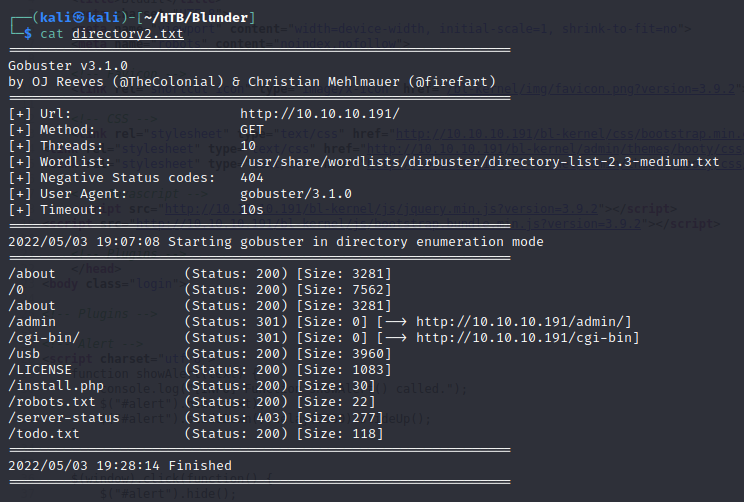Viewport: 744px width, 502px height.
Task: Click the dirbuster wordlist file path
Action: pyautogui.click(x=479, y=162)
